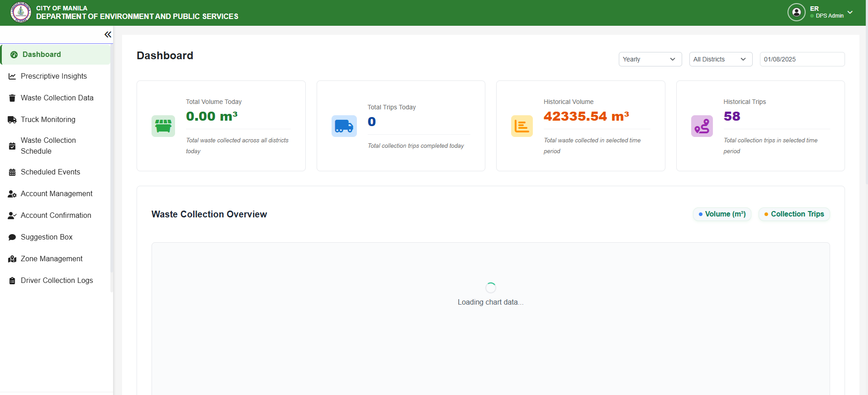Toggle the Volume (m³) chart series
Image resolution: width=868 pixels, height=395 pixels.
click(722, 214)
